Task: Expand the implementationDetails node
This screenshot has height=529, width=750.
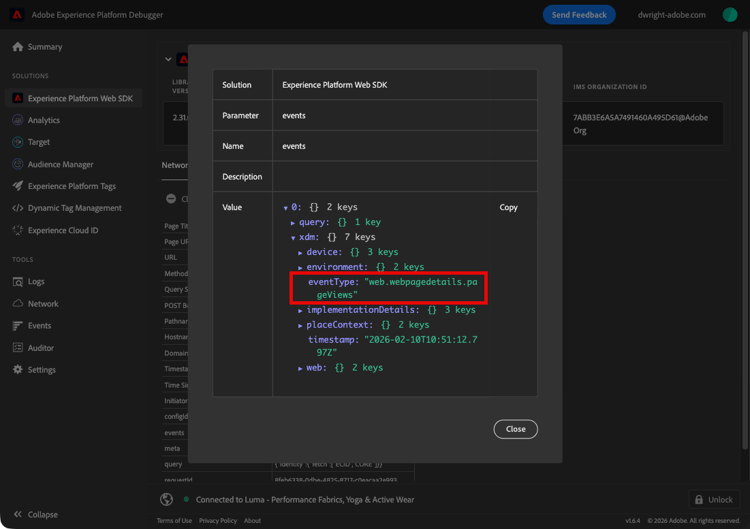Action: [300, 310]
